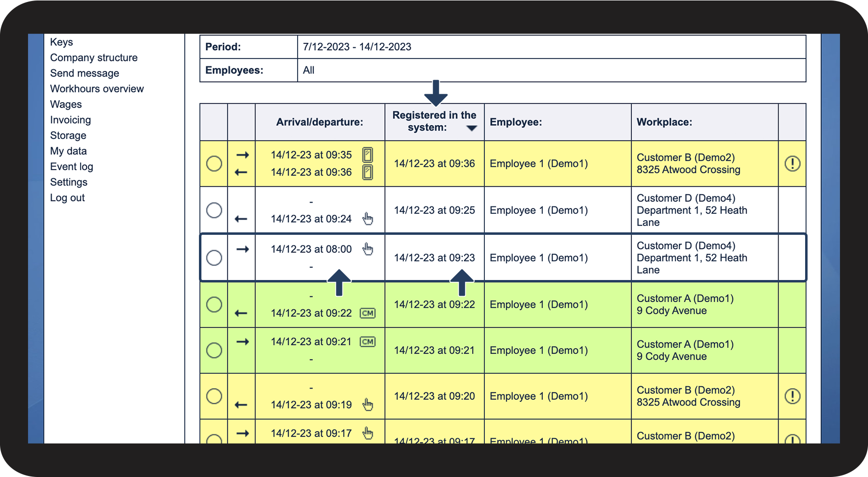This screenshot has width=868, height=477.
Task: Click the warning icon in the row registered at 09:36
Action: tap(792, 164)
